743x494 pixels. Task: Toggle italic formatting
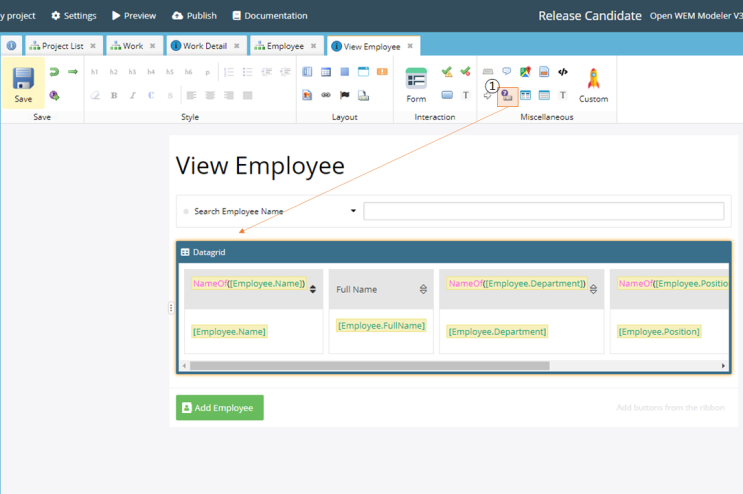pyautogui.click(x=133, y=96)
